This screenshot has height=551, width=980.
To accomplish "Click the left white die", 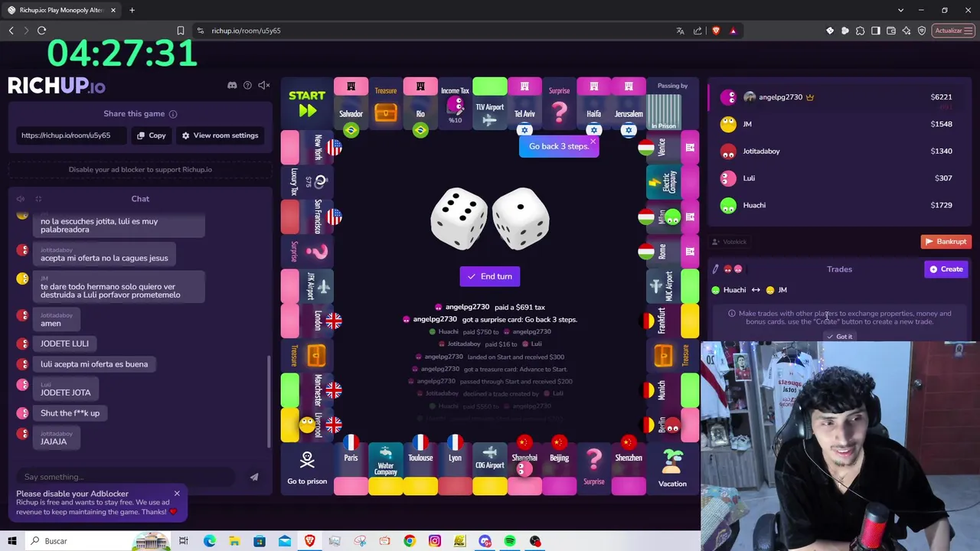I will pos(459,218).
